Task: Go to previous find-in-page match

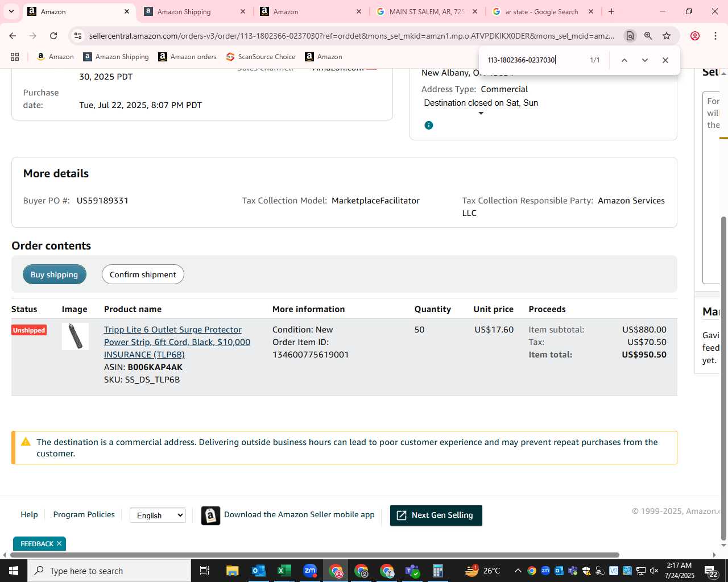Action: (x=624, y=60)
